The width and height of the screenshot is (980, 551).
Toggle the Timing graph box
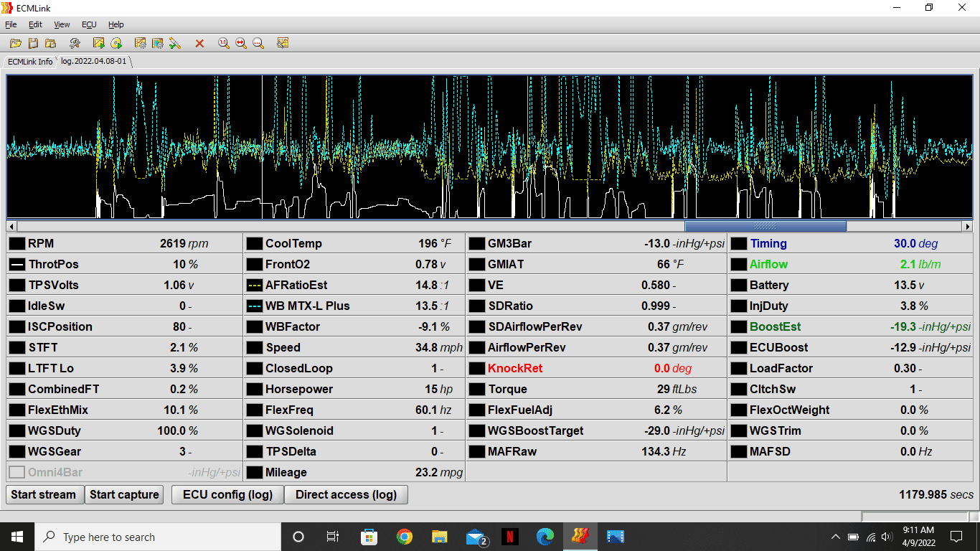click(738, 244)
